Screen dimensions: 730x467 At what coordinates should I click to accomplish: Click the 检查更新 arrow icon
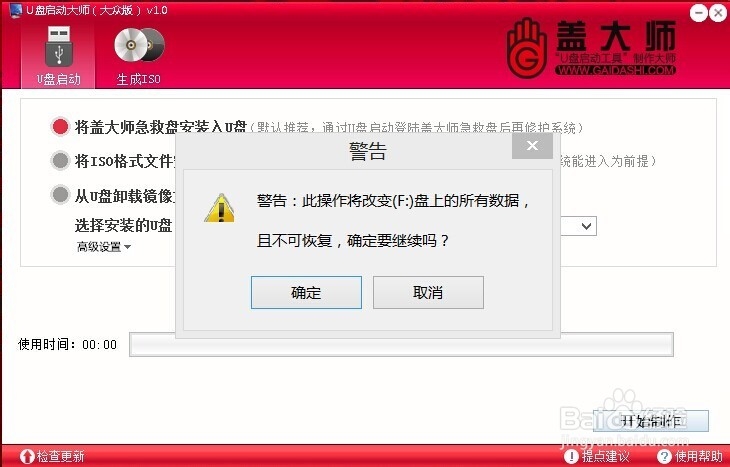(x=27, y=456)
